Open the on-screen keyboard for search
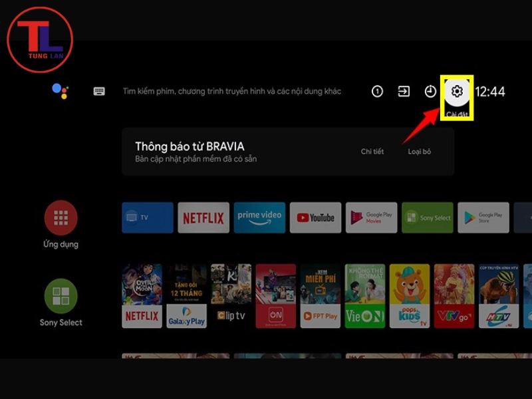532x399 pixels. [x=98, y=90]
